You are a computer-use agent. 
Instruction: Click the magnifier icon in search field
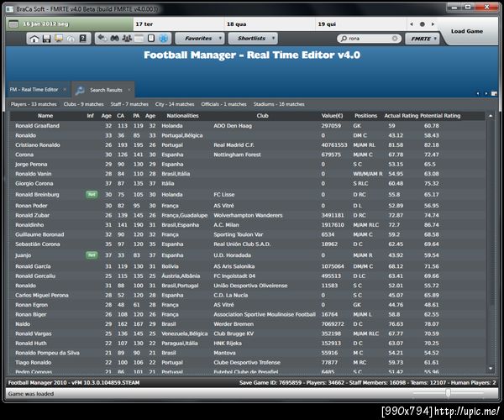344,39
